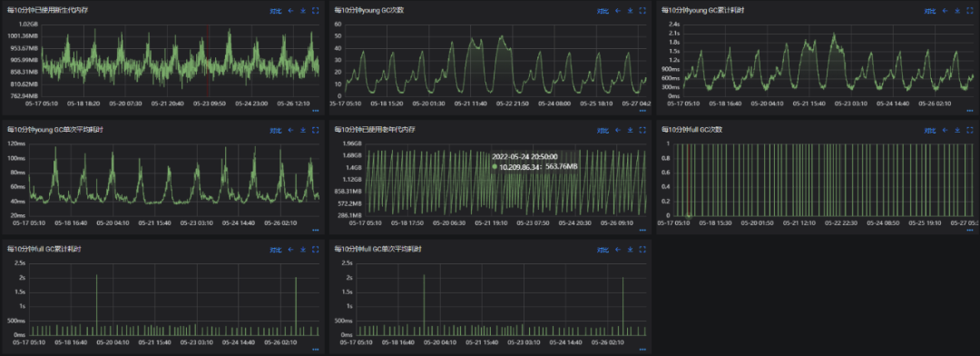
Task: Open the ellipsis menu of full GC次数 panel
Action: [x=970, y=231]
